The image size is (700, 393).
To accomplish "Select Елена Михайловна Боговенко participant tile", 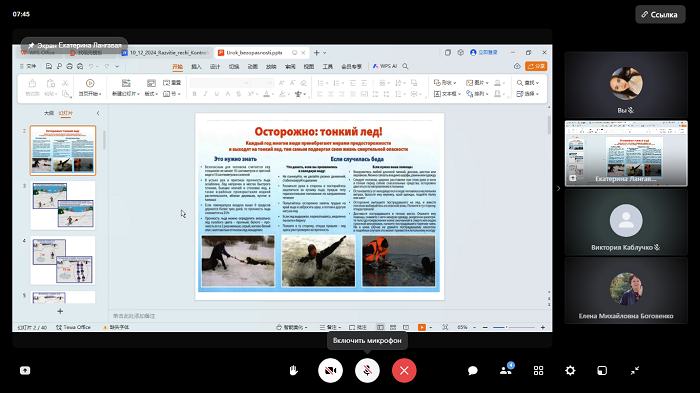I will (626, 290).
